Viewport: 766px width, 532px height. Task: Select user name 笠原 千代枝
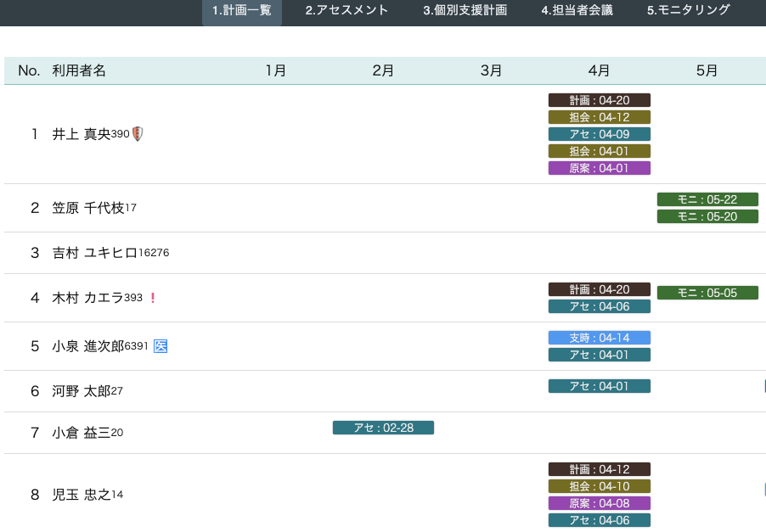click(x=88, y=208)
